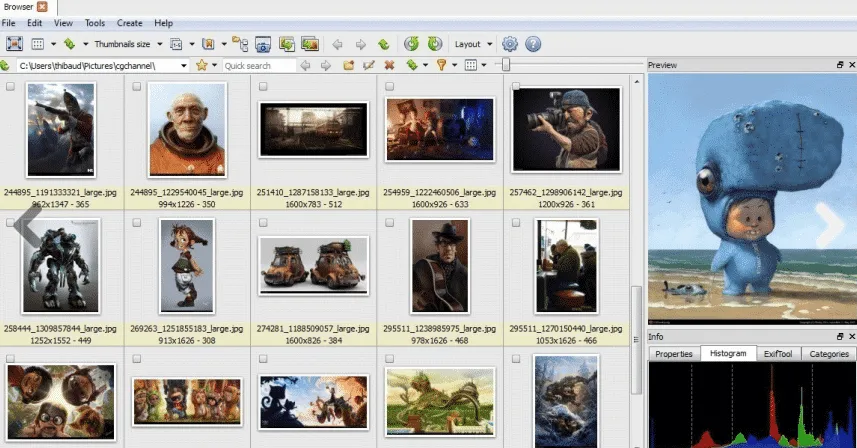
Task: Expand the funnel filter dropdown arrow
Action: pyautogui.click(x=454, y=66)
